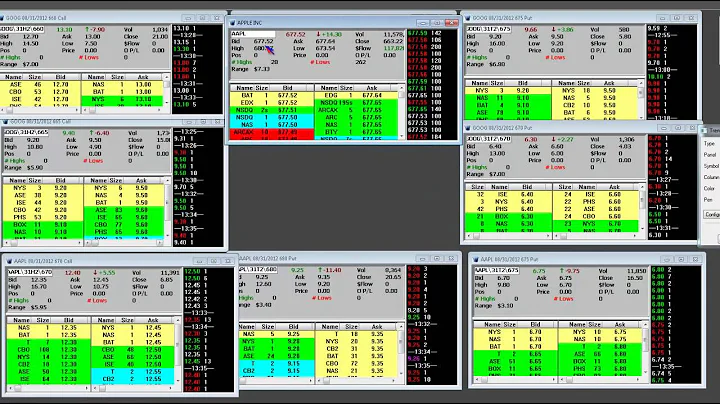Select NYS 6.70 ask row in GOOG 670 Put
The width and height of the screenshot is (720, 404).
[x=595, y=224]
